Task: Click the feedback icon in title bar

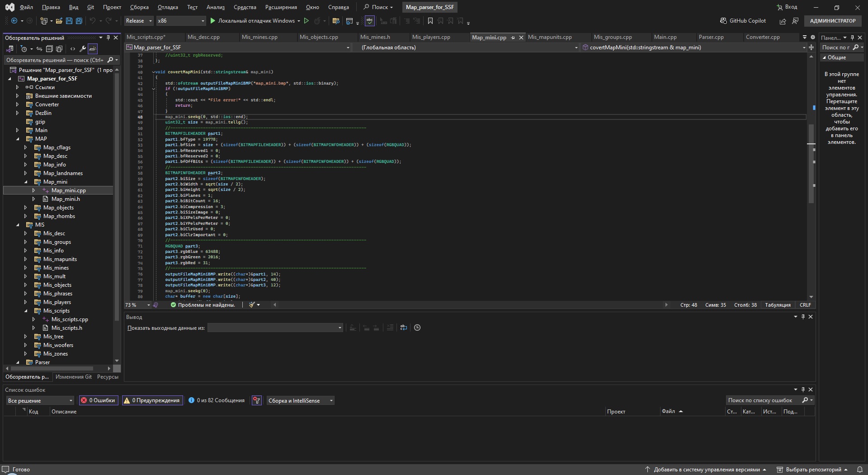Action: tap(795, 21)
